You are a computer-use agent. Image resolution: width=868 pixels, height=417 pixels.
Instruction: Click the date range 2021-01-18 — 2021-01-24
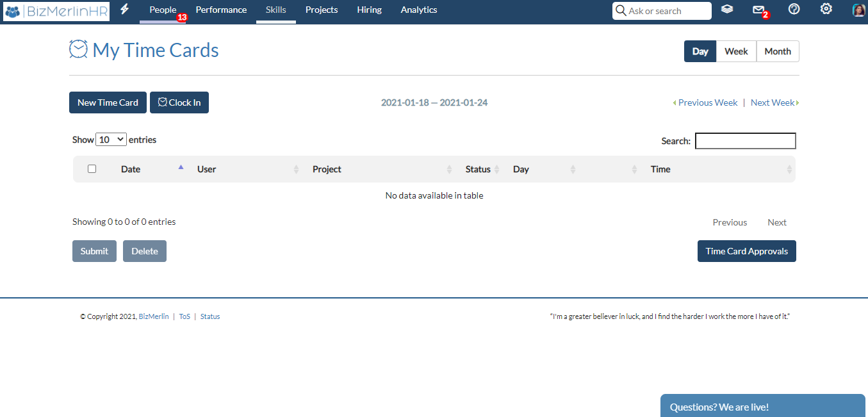[434, 102]
